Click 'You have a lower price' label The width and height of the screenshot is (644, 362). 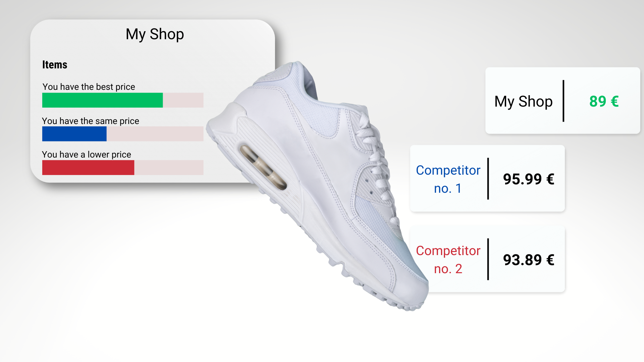coord(87,155)
